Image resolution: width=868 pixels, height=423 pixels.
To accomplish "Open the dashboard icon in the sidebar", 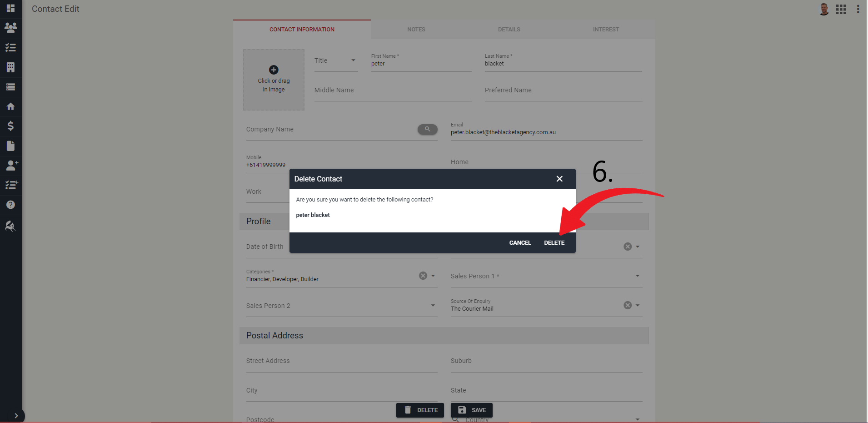I will point(10,8).
